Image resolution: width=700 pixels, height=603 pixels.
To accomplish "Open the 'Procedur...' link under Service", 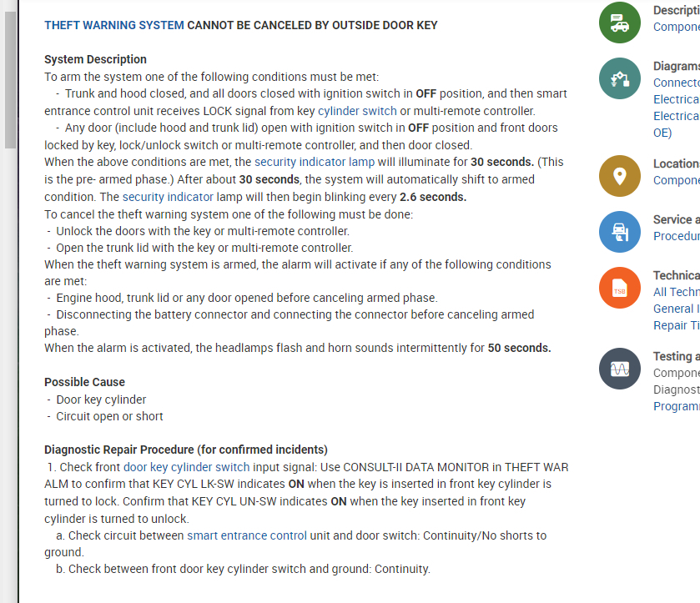I will (676, 236).
